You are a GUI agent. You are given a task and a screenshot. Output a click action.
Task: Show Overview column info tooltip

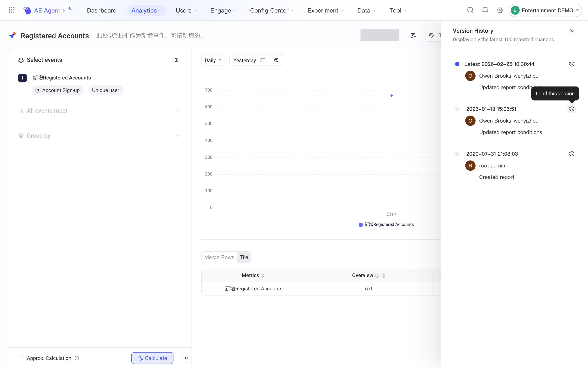tap(377, 275)
